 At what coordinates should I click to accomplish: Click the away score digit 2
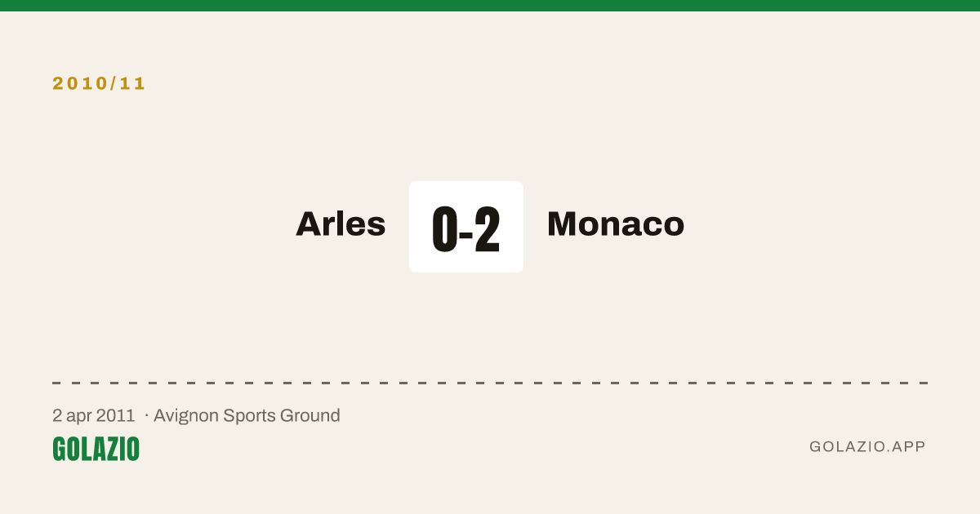488,229
